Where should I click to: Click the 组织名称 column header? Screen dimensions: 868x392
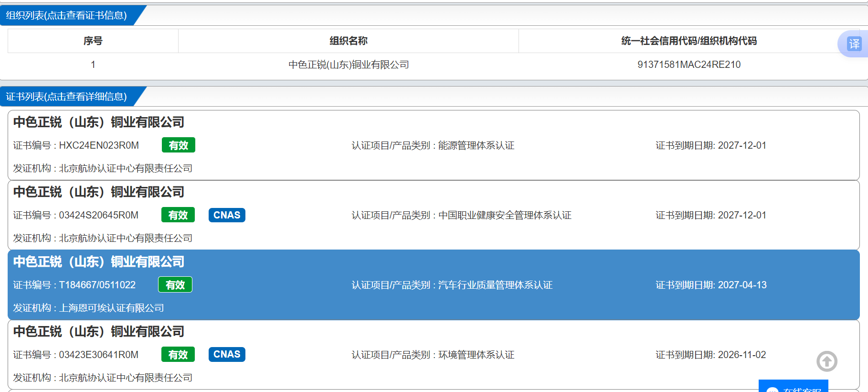(x=349, y=41)
